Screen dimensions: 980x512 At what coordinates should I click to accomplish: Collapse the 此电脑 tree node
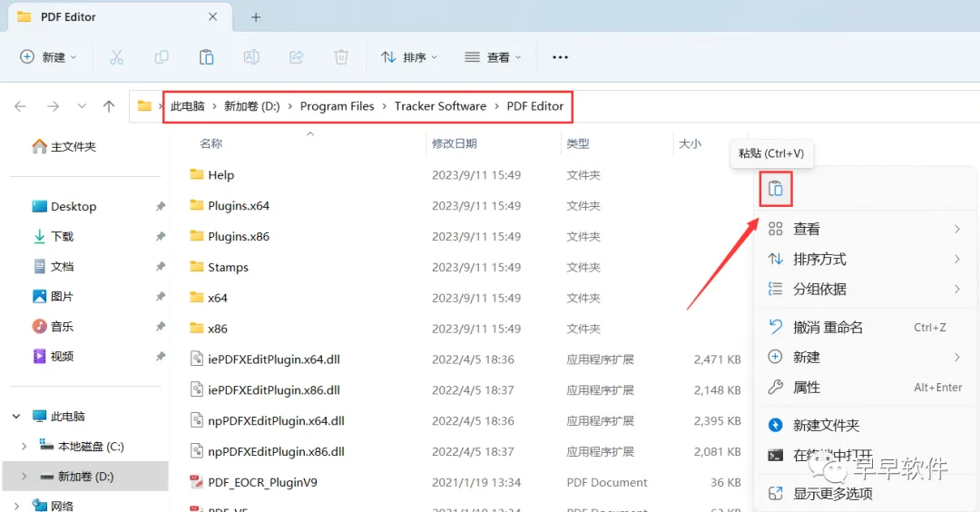(x=16, y=417)
